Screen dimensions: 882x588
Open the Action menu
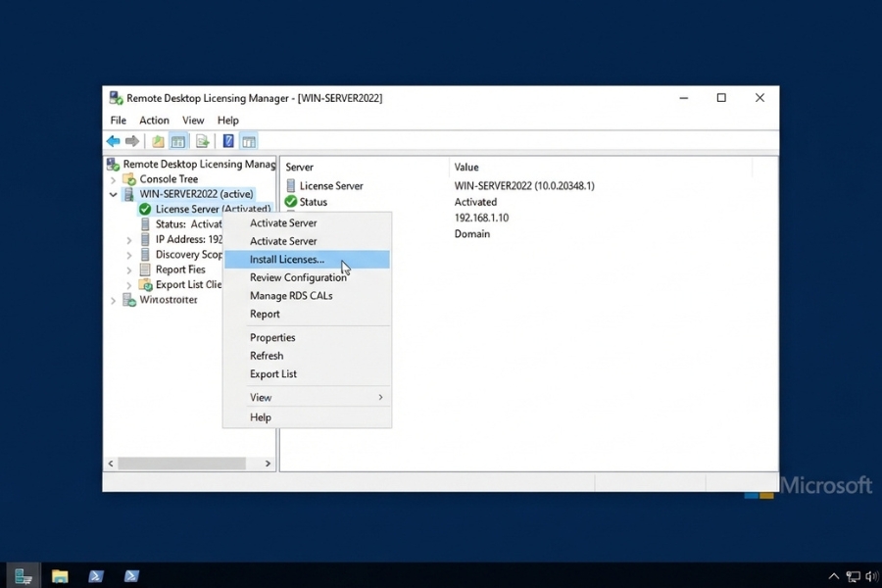pos(154,121)
